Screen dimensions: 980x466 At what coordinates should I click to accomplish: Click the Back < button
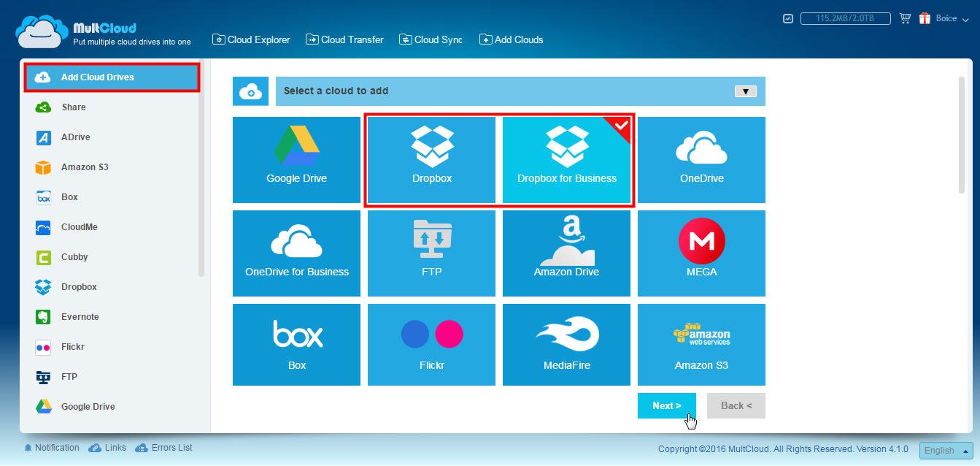click(736, 406)
